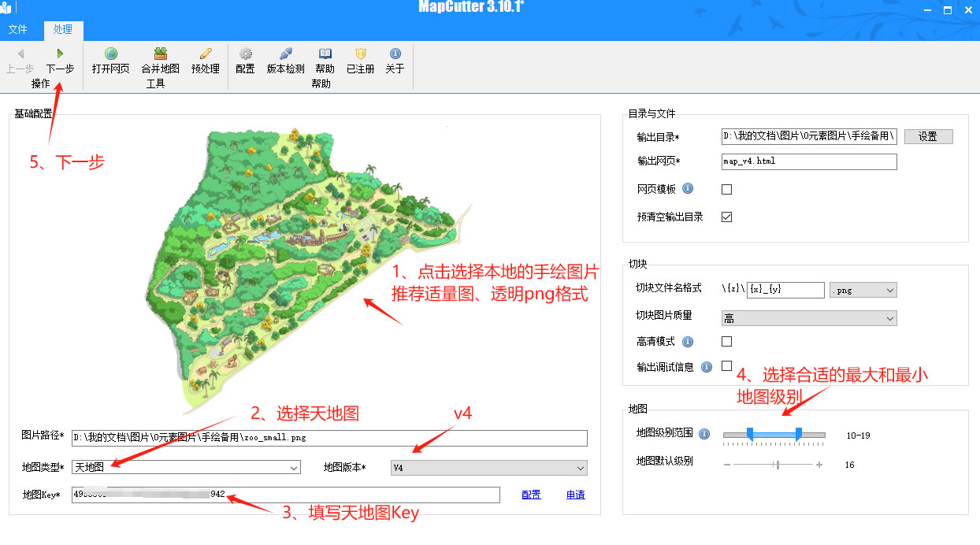The height and width of the screenshot is (545, 980).
Task: Click info icon next to 网页模板
Action: (x=688, y=189)
